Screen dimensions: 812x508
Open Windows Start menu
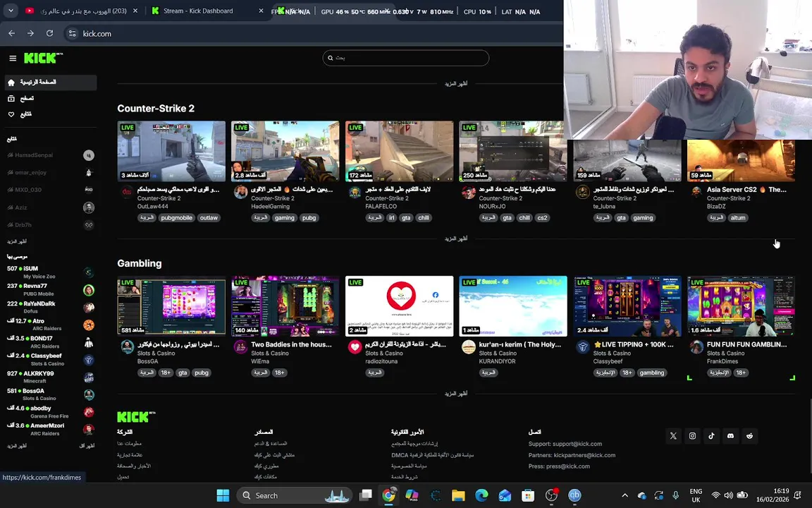(x=223, y=495)
